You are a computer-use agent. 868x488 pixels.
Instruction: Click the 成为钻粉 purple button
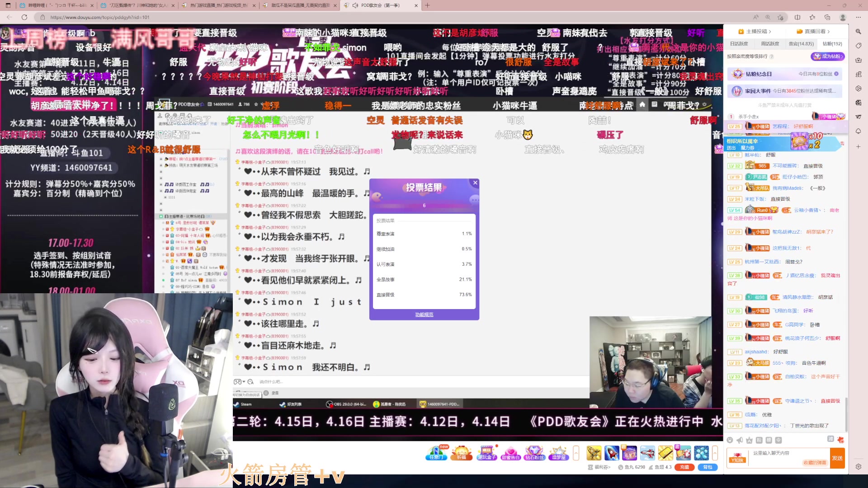click(829, 57)
